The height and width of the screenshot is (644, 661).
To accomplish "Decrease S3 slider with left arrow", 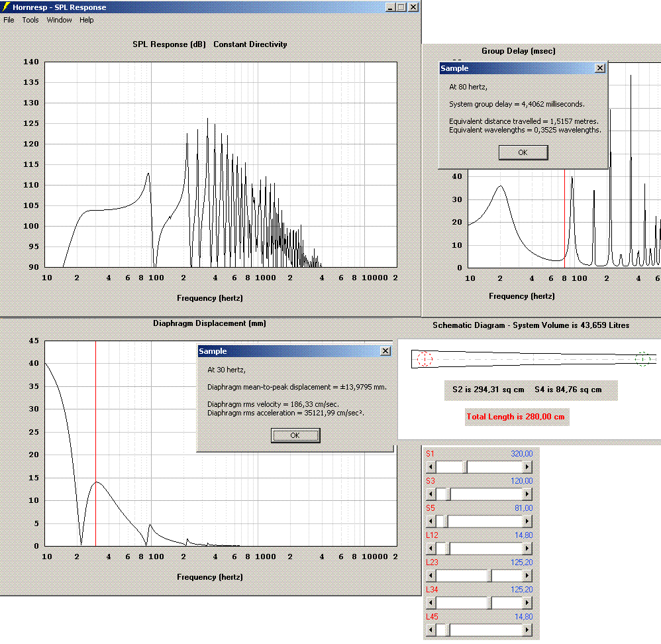I will (431, 494).
